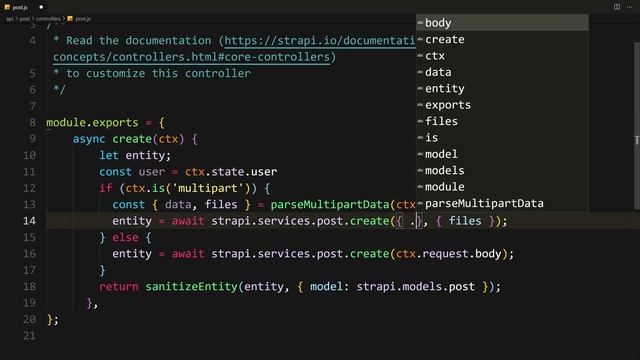Choose 'body' autocomplete suggestion
Image resolution: width=640 pixels, height=360 pixels.
502,23
